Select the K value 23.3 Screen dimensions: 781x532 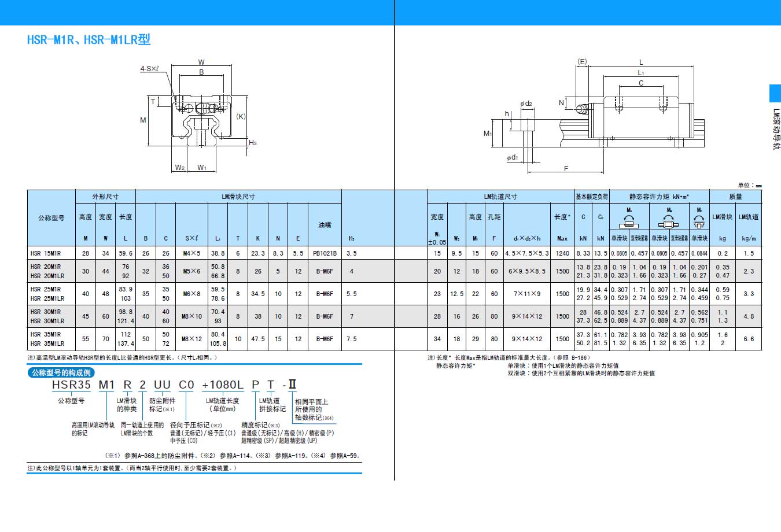[x=258, y=253]
